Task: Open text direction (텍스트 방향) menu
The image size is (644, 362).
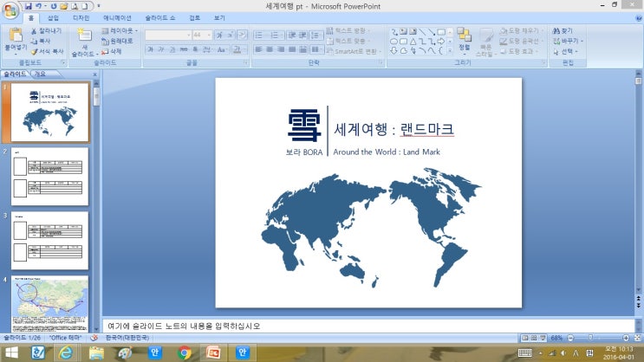Action: coord(348,31)
